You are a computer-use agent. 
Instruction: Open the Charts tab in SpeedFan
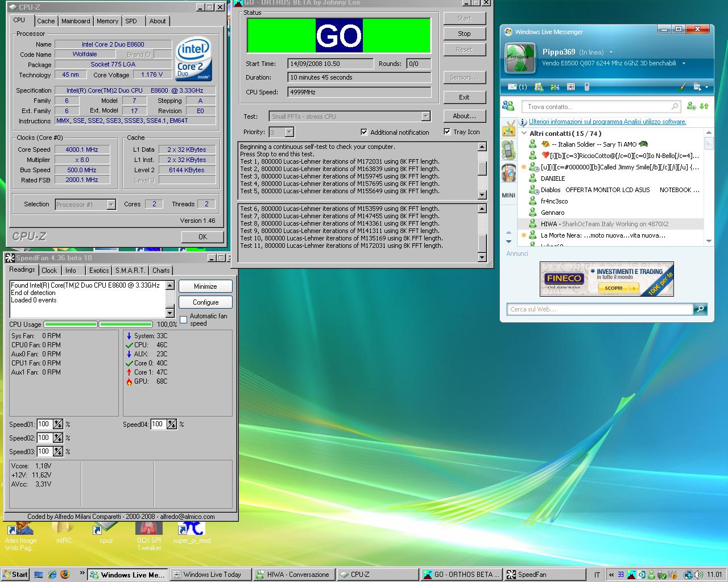[x=161, y=271]
